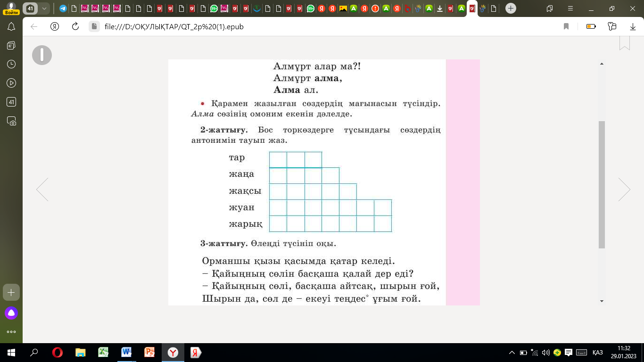Click the word жарық in the exercise

[x=246, y=224]
